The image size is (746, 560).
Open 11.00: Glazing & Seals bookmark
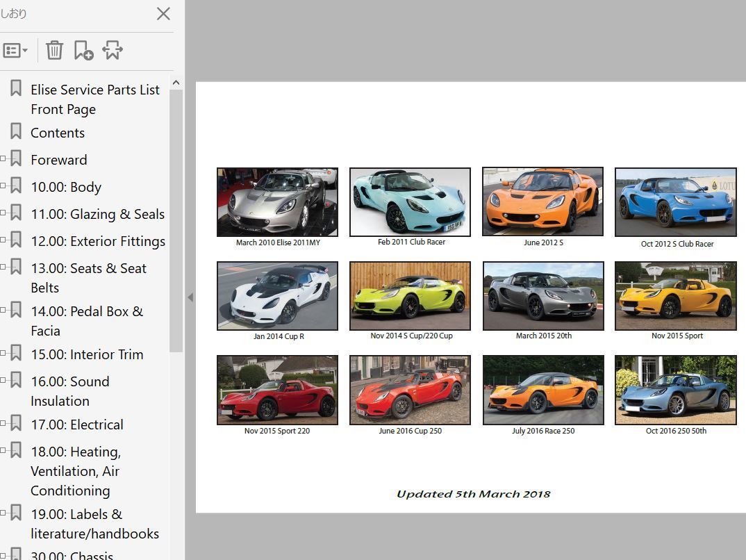coord(97,214)
